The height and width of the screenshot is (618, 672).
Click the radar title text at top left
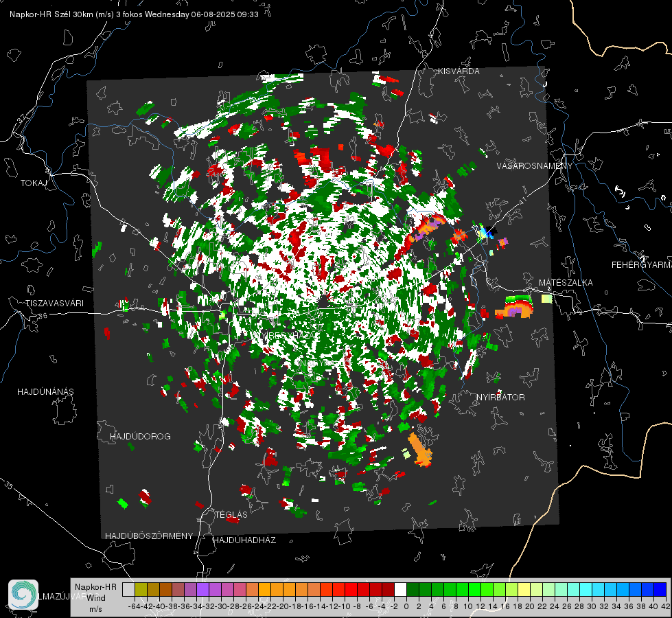click(x=134, y=14)
